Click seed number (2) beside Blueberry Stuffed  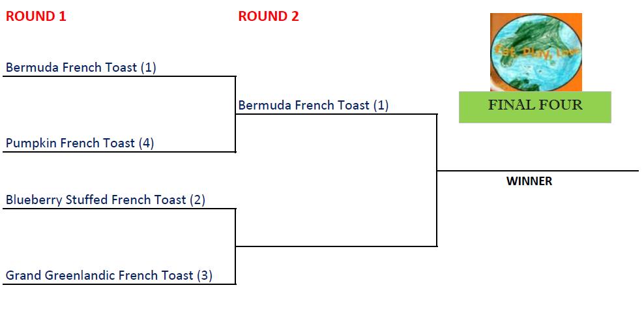(x=198, y=200)
